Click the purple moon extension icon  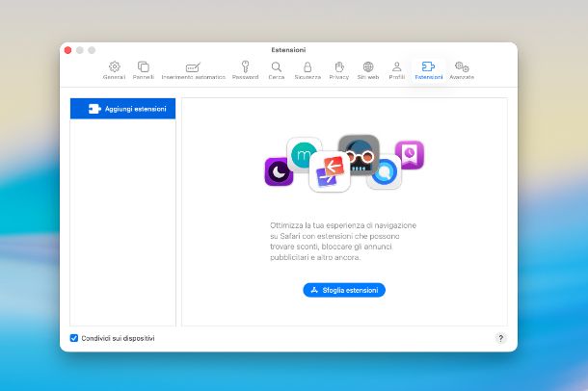click(278, 172)
